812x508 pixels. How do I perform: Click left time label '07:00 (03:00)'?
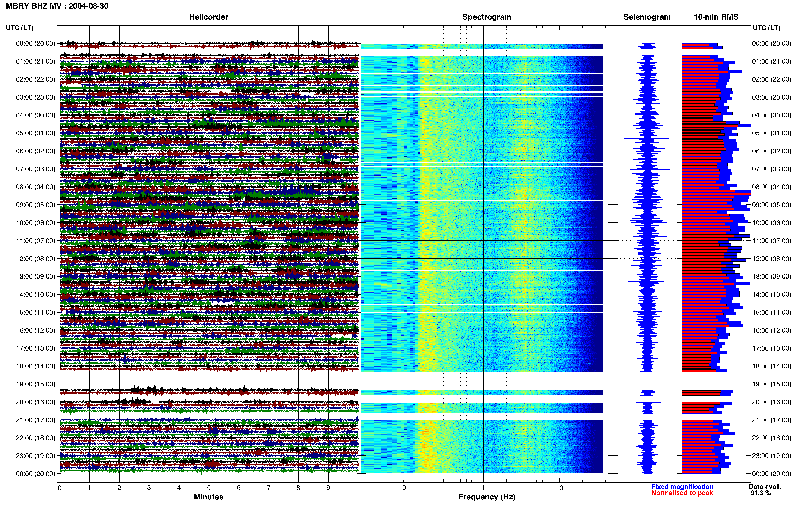(x=36, y=169)
